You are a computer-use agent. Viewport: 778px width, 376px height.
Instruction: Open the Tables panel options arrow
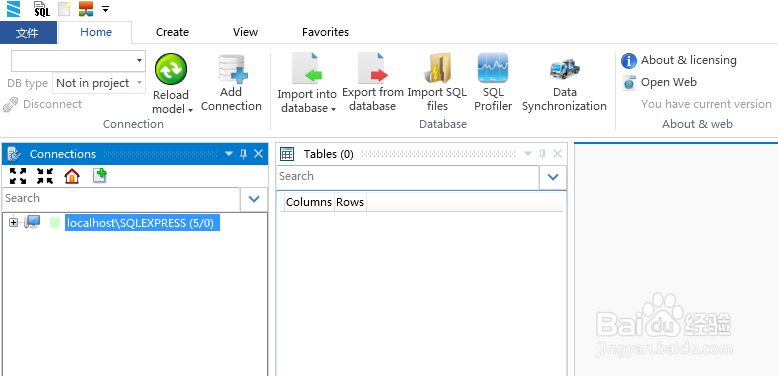(x=528, y=154)
